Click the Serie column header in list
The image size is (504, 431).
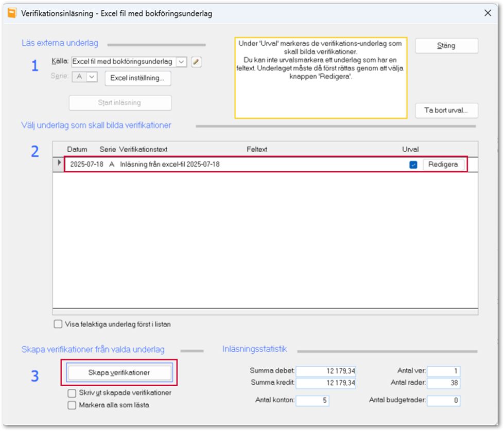[x=108, y=149]
